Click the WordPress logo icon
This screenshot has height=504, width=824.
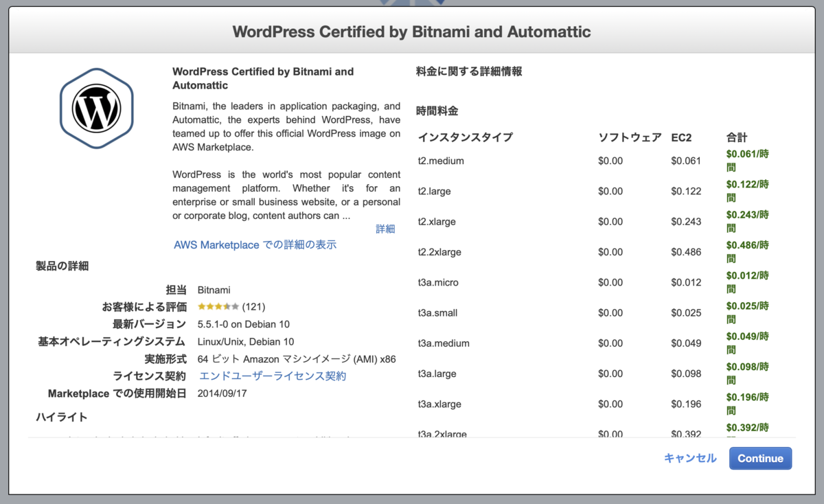coord(96,108)
